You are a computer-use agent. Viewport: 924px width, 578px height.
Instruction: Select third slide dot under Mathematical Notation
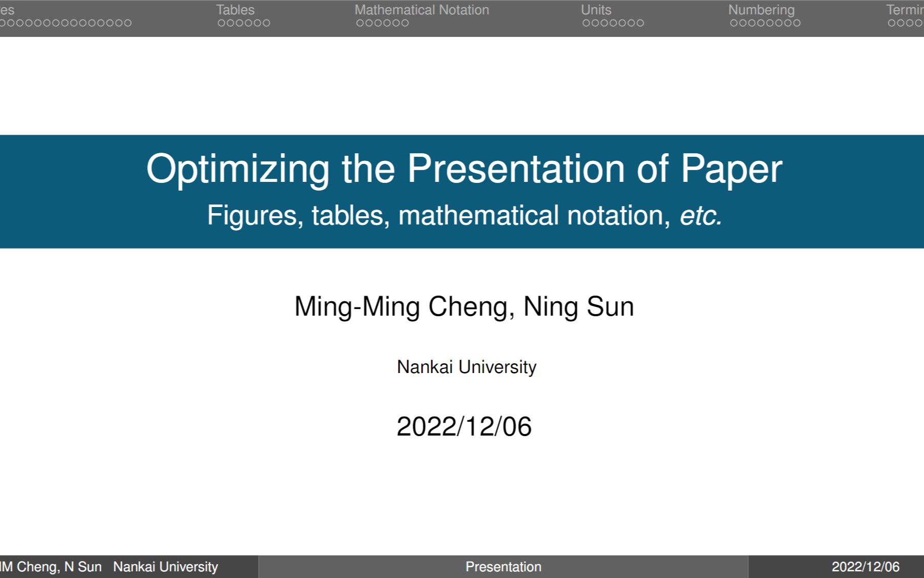point(378,23)
